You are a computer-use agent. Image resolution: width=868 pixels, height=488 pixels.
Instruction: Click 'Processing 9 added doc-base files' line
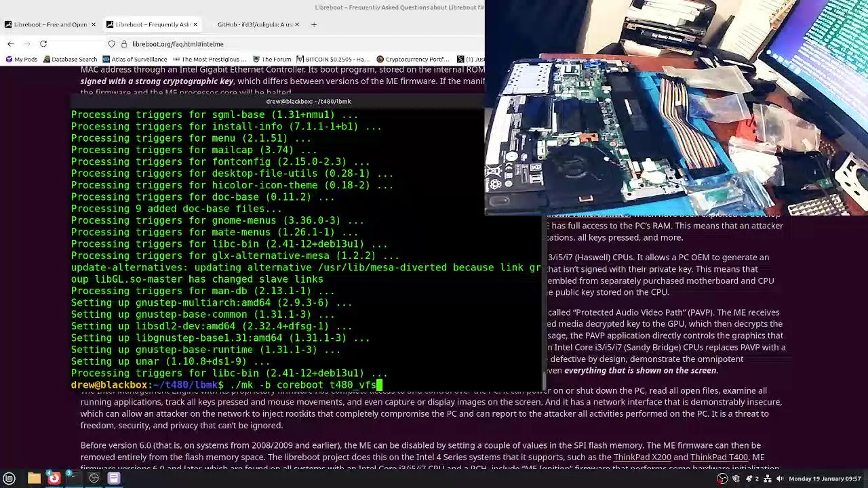coord(176,209)
